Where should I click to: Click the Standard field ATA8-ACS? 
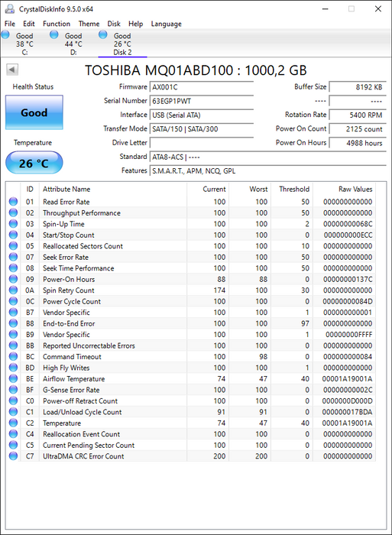coord(267,157)
